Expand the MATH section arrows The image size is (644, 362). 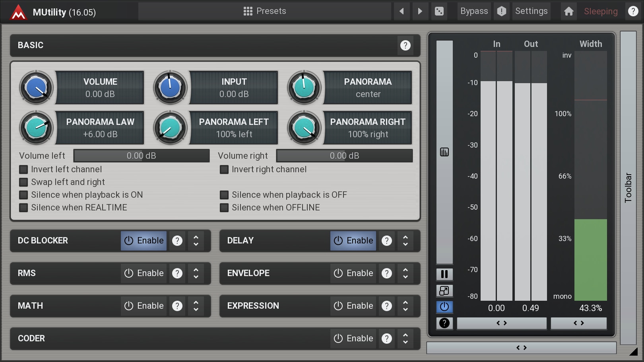click(196, 306)
